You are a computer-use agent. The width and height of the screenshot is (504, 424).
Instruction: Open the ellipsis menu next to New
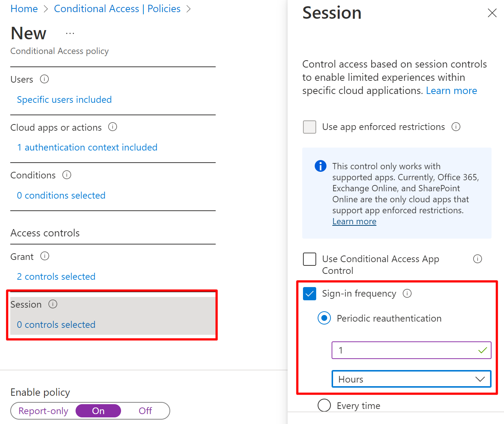click(70, 33)
